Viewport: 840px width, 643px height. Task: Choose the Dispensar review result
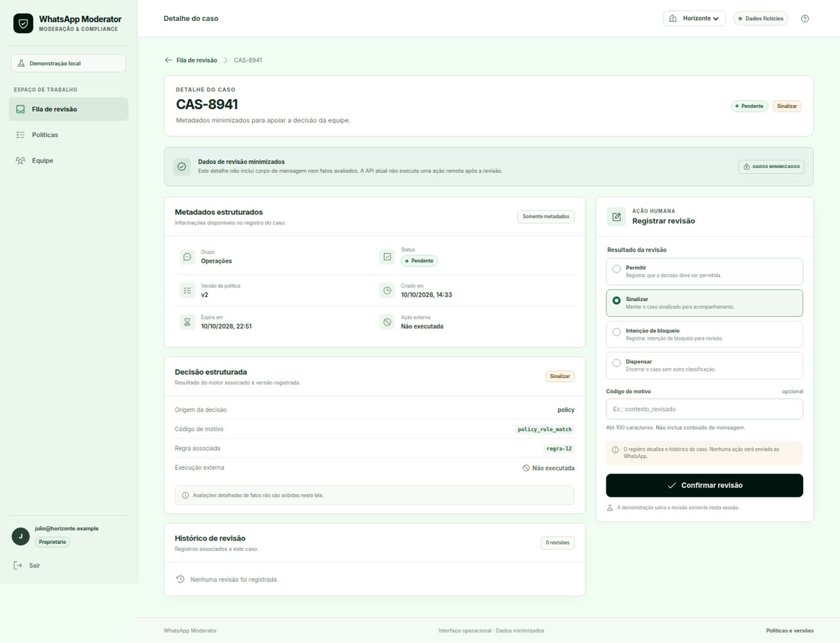coord(704,365)
